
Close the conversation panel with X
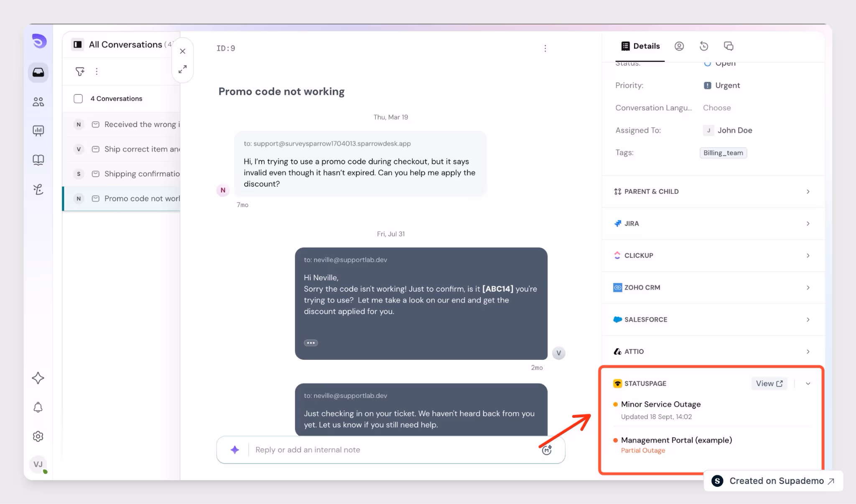click(x=183, y=51)
